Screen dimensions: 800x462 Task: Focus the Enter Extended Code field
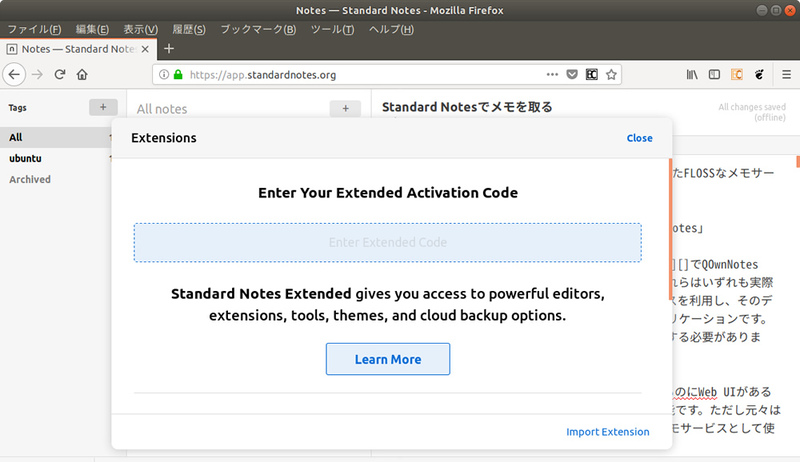[x=388, y=242]
